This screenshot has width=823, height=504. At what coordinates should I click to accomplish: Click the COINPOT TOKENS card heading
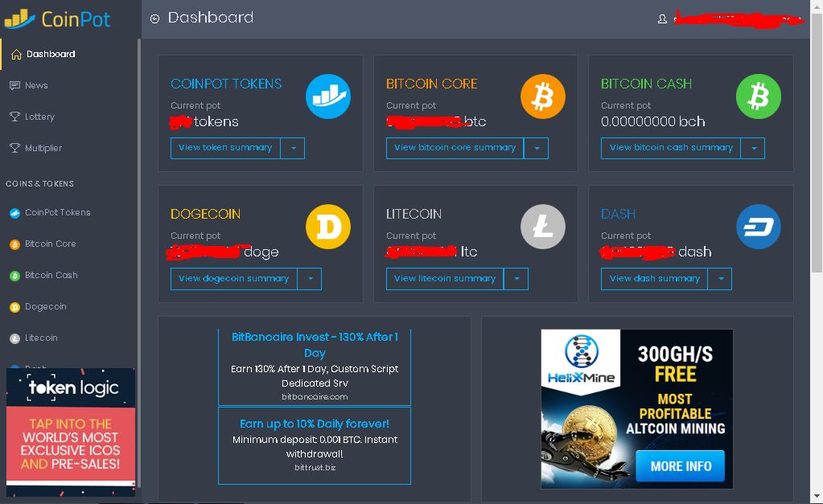click(226, 84)
